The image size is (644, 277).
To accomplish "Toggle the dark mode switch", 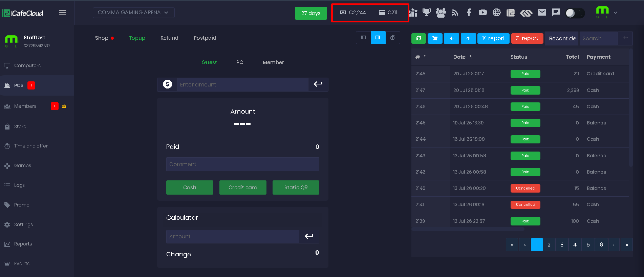I will 575,13.
